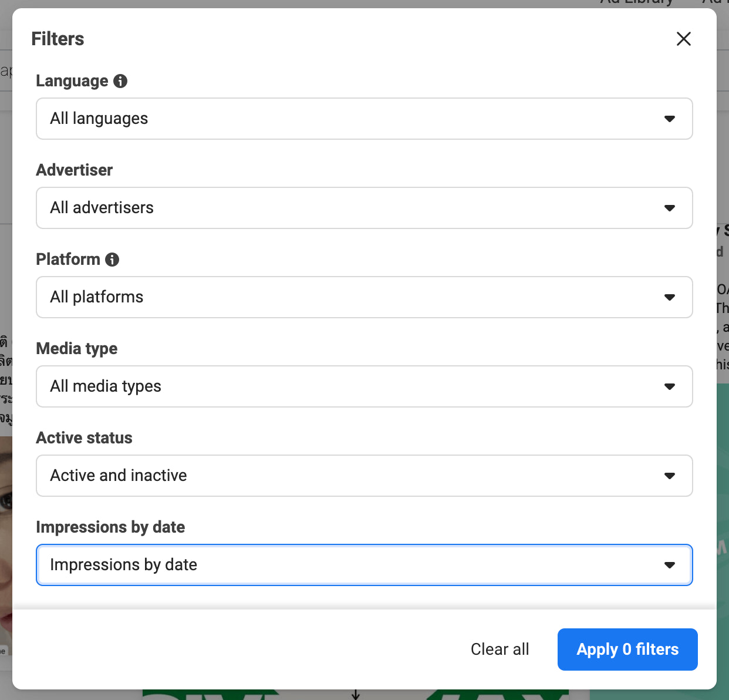Click the Language info icon
729x700 pixels.
tap(120, 81)
